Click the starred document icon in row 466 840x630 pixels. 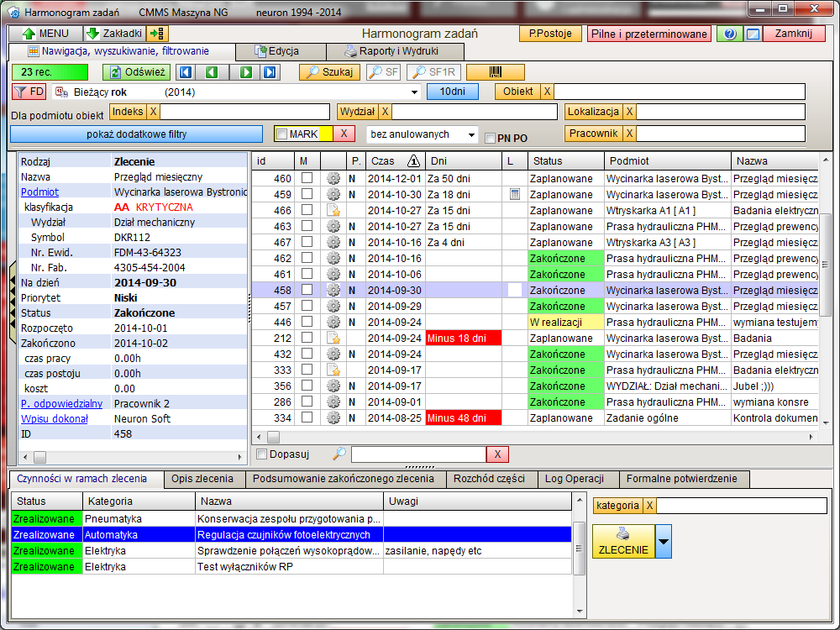point(333,211)
